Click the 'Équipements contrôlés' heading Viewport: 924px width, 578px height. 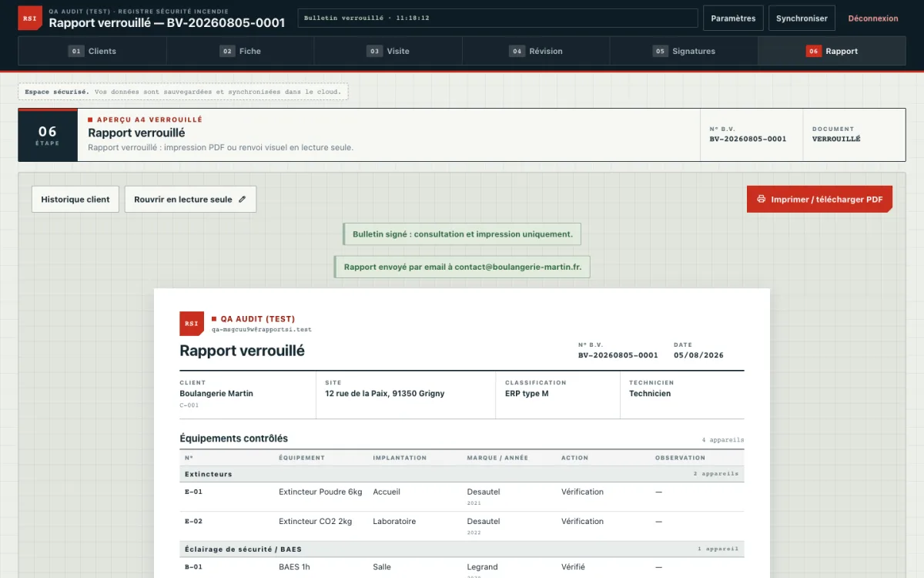coord(233,439)
